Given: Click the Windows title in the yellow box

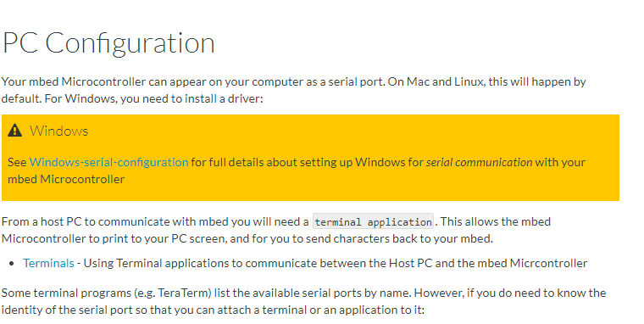Looking at the screenshot, I should 58,131.
